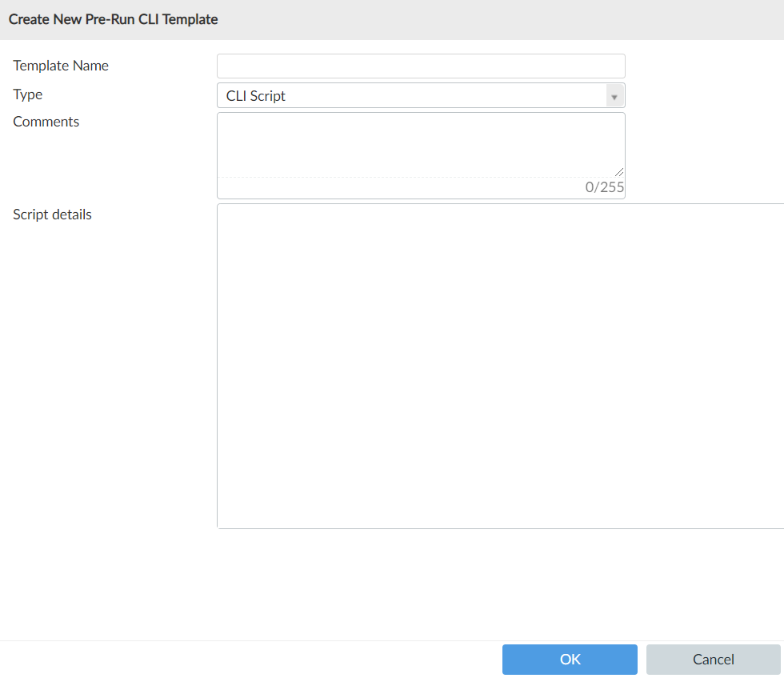Image resolution: width=784 pixels, height=678 pixels.
Task: Click the Comments box resize handle
Action: point(619,171)
